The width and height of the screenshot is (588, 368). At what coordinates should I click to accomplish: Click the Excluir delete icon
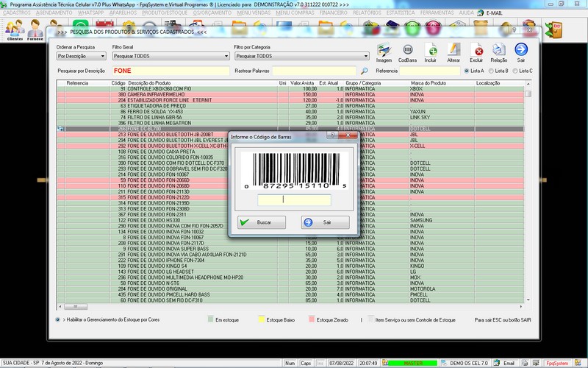476,52
